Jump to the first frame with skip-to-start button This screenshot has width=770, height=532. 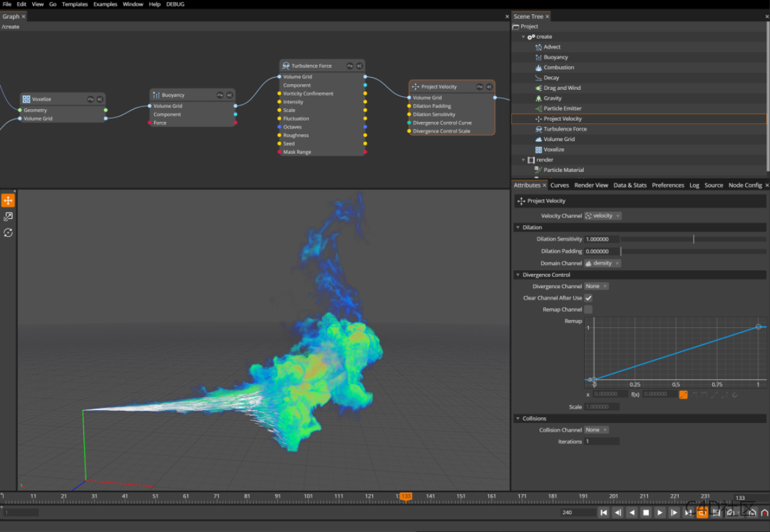[604, 512]
